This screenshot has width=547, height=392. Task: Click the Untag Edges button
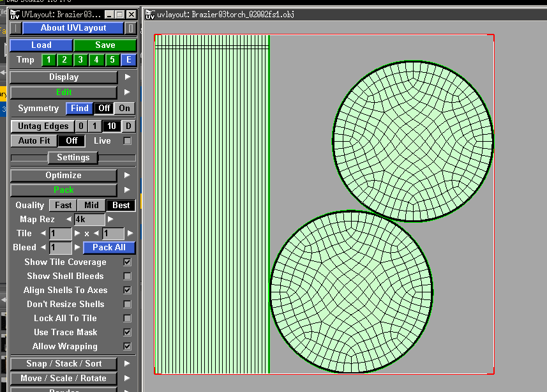coord(43,126)
